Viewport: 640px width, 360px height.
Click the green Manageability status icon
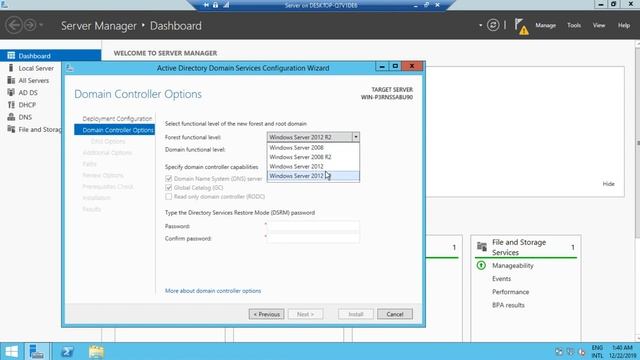481,266
